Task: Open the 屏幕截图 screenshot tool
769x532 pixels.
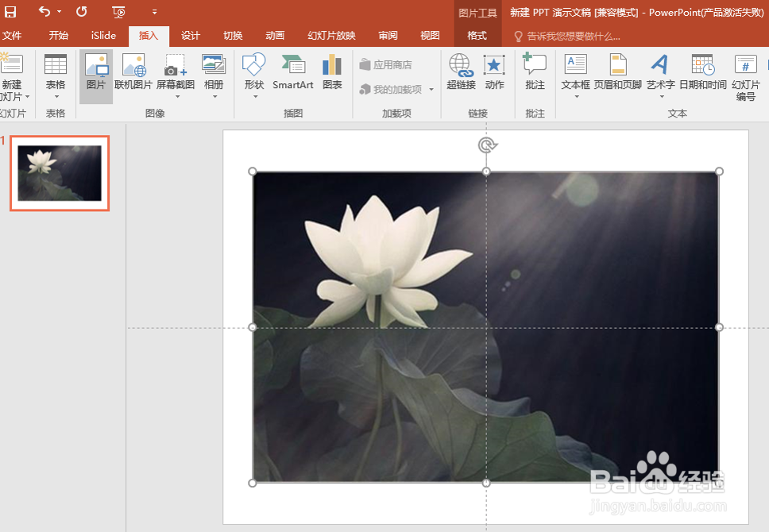Action: point(174,77)
